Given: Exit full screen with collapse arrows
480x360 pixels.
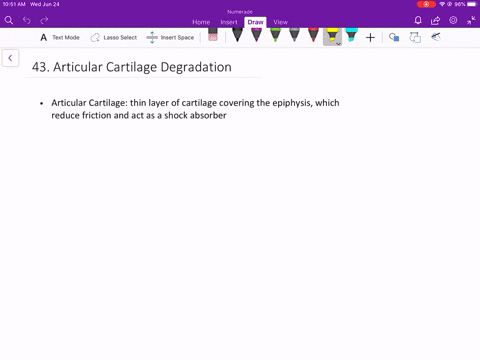Looking at the screenshot, I should [x=471, y=20].
